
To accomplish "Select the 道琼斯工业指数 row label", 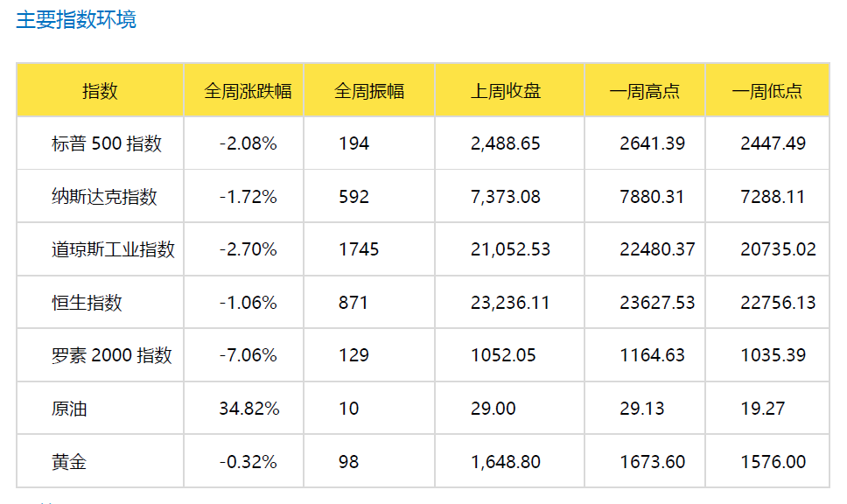I will (113, 249).
